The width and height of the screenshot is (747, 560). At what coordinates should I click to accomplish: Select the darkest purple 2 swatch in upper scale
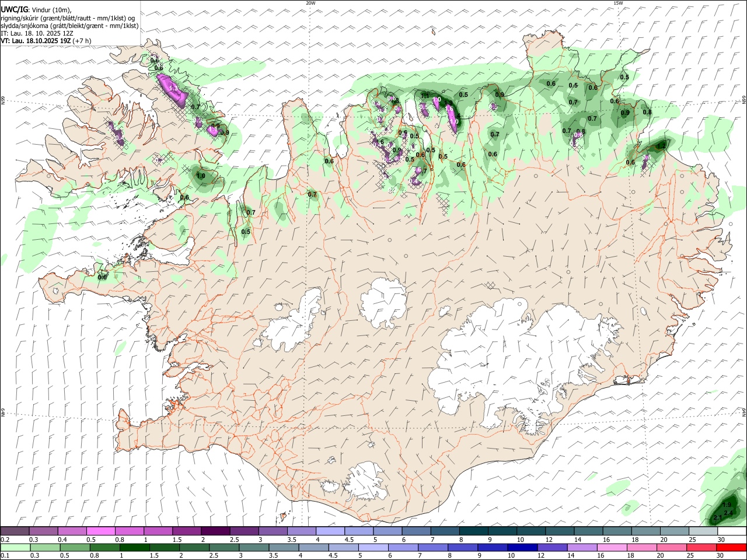pyautogui.click(x=215, y=531)
